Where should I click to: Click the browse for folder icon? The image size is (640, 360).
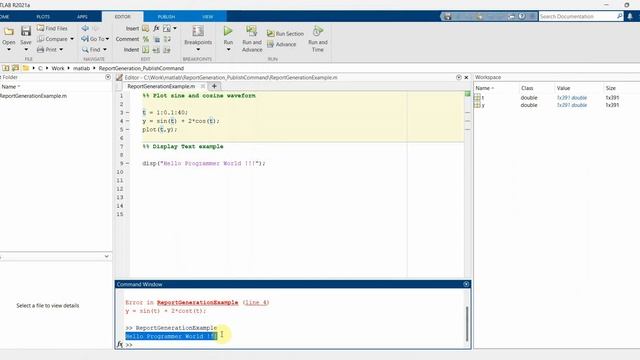coord(16,68)
